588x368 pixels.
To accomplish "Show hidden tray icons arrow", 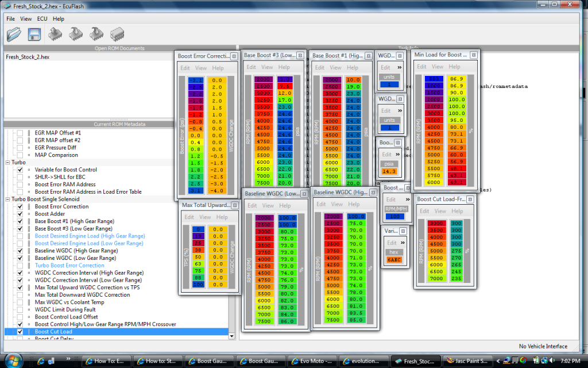I will [x=498, y=361].
